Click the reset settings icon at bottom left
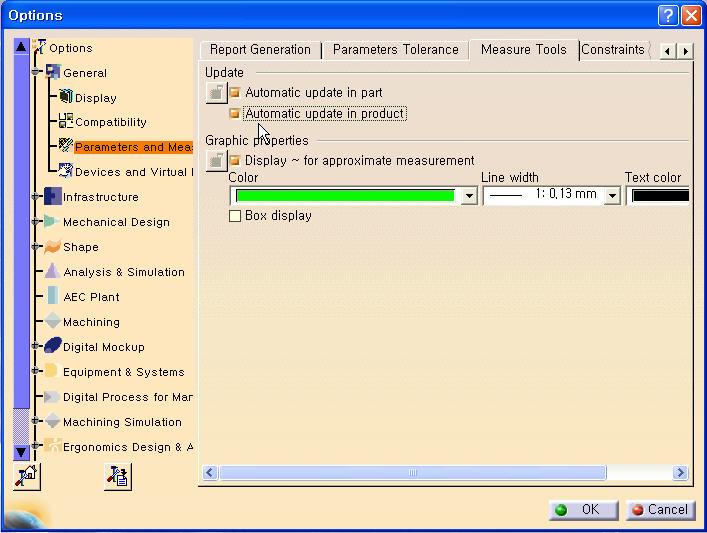Screen dimensions: 707x533 [x=27, y=477]
